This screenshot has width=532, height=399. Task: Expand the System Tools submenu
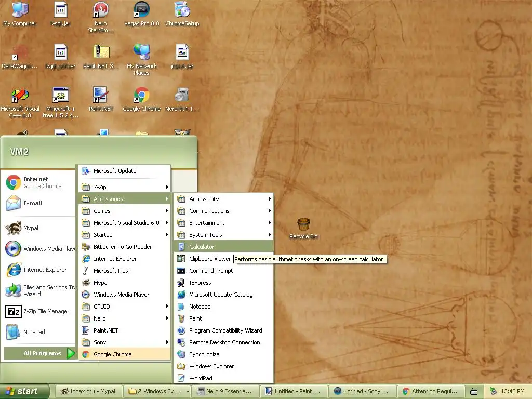(223, 235)
